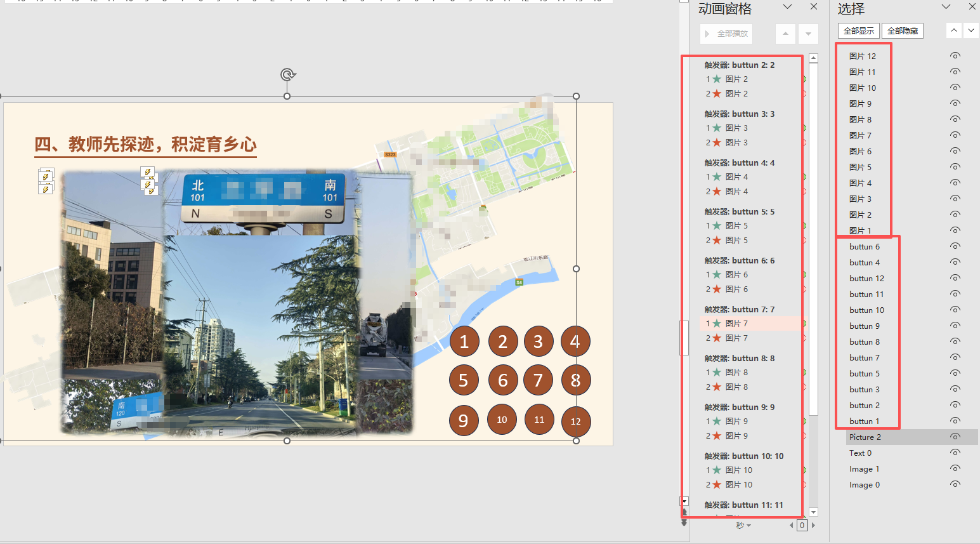
Task: Toggle visibility of Picture 2
Action: [x=955, y=437]
